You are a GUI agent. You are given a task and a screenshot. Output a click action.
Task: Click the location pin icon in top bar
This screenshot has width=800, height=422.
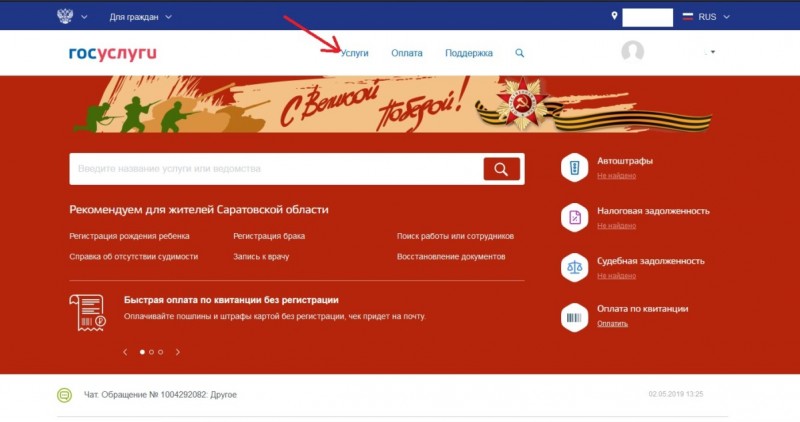click(x=614, y=16)
